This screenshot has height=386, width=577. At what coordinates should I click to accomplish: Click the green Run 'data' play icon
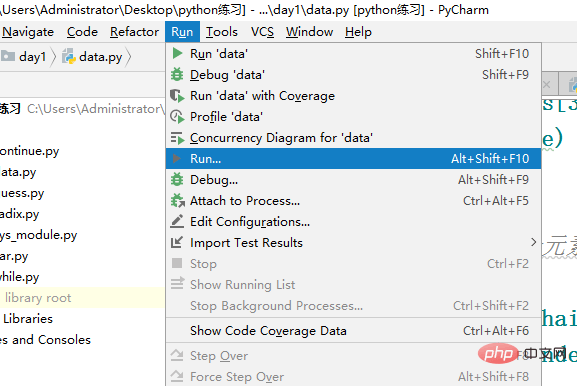tap(177, 53)
